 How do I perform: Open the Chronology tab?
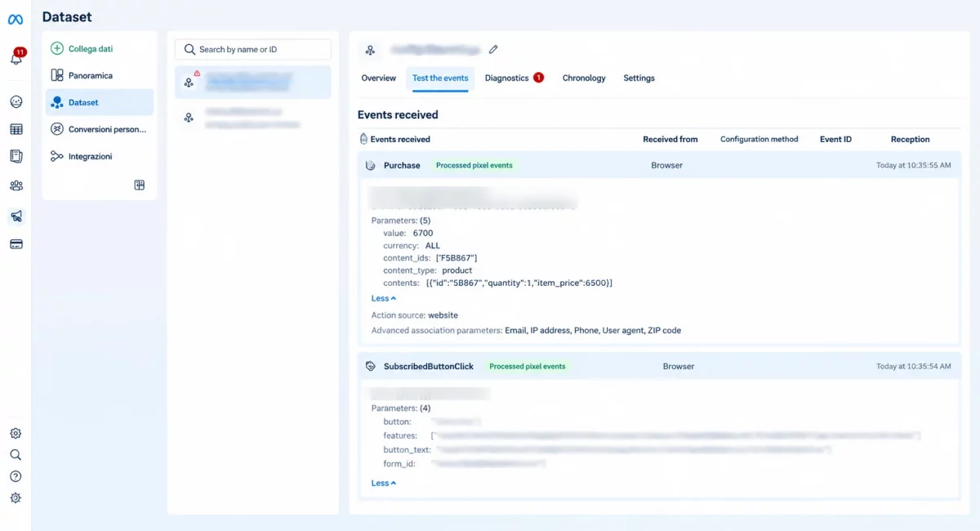pyautogui.click(x=584, y=78)
